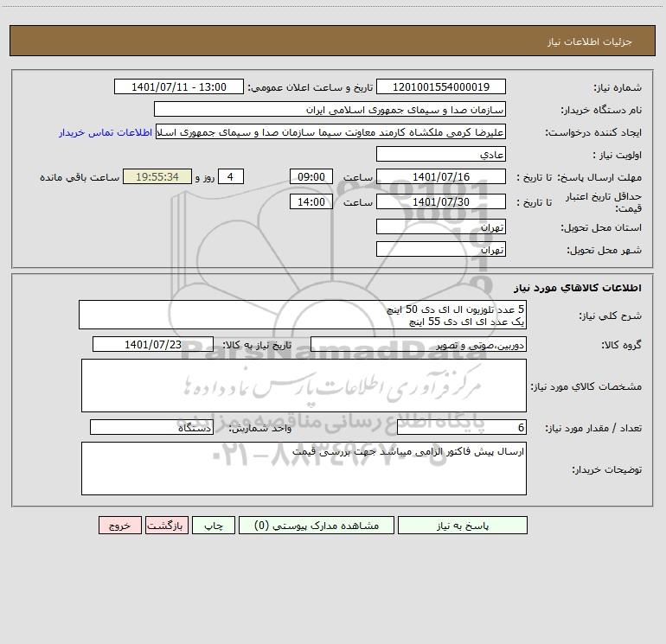Screen dimensions: 666x644
Task: Click the announcement date field 1401/07/11 - 13:00
Action: pos(179,87)
